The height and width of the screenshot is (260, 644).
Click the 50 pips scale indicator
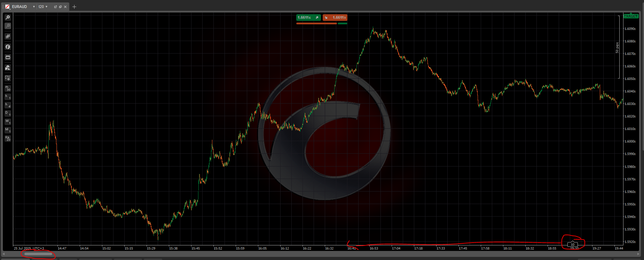coord(617,48)
